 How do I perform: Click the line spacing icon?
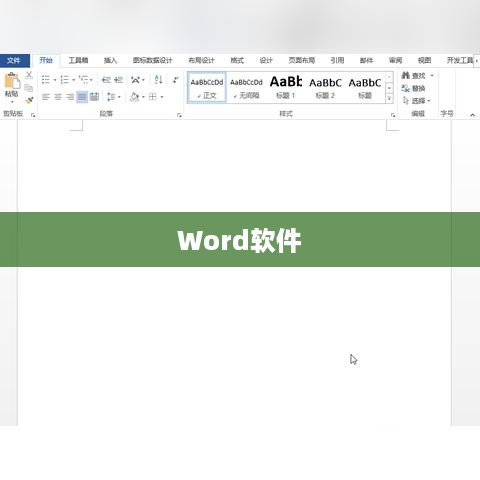tap(111, 97)
